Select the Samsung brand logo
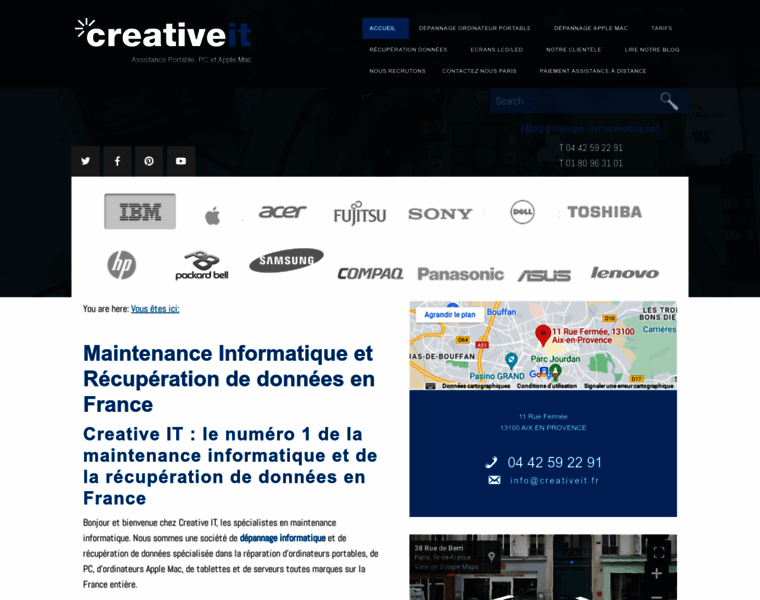 tap(286, 260)
